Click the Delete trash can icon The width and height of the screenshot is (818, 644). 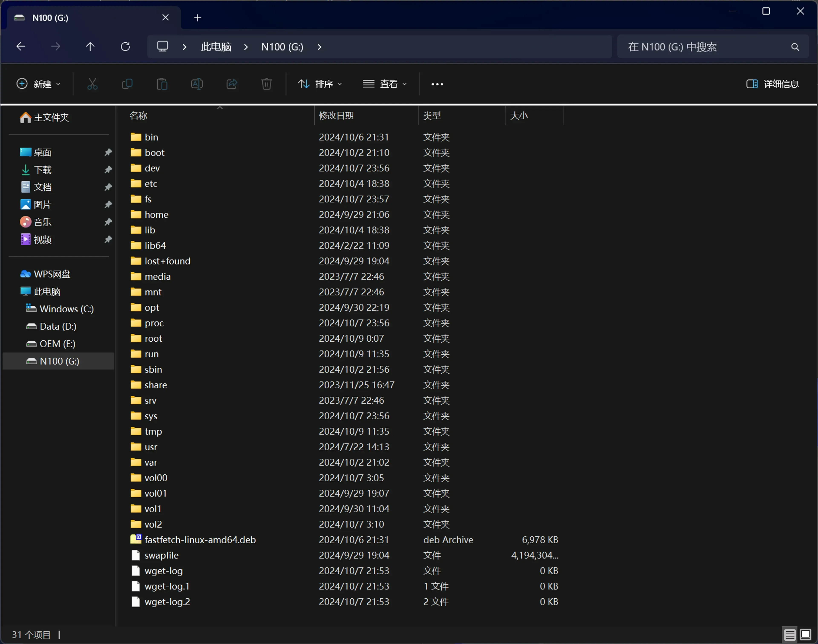[266, 84]
